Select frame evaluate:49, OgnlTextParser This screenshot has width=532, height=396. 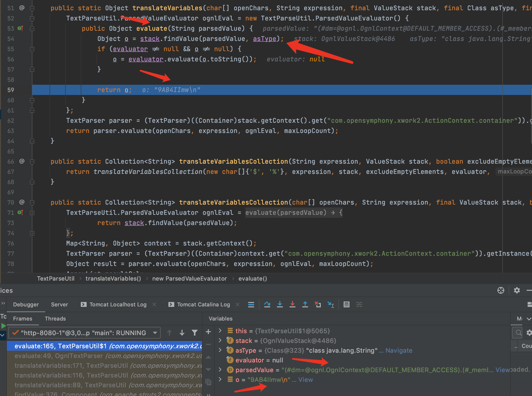[105, 356]
